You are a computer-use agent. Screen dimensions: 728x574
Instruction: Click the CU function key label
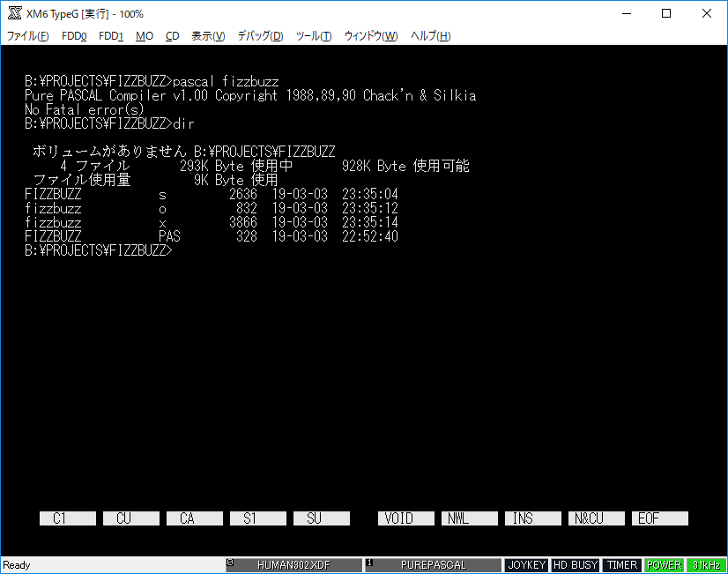pyautogui.click(x=131, y=518)
